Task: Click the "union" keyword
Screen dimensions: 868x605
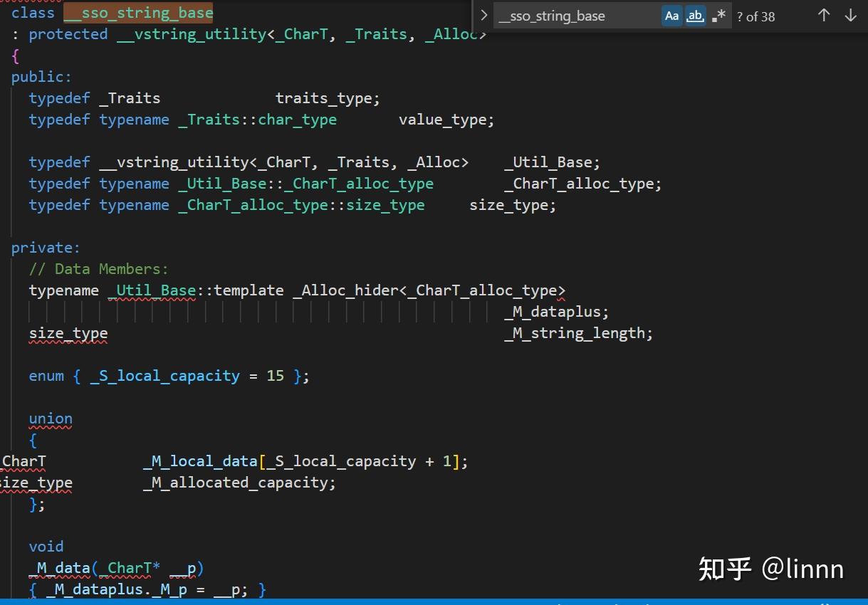Action: click(x=51, y=419)
